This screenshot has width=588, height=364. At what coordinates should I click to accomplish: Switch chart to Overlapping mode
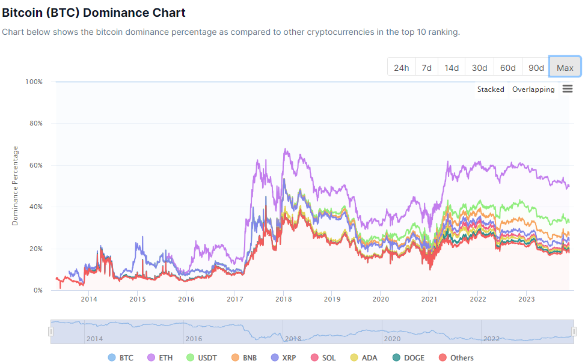[x=533, y=89]
